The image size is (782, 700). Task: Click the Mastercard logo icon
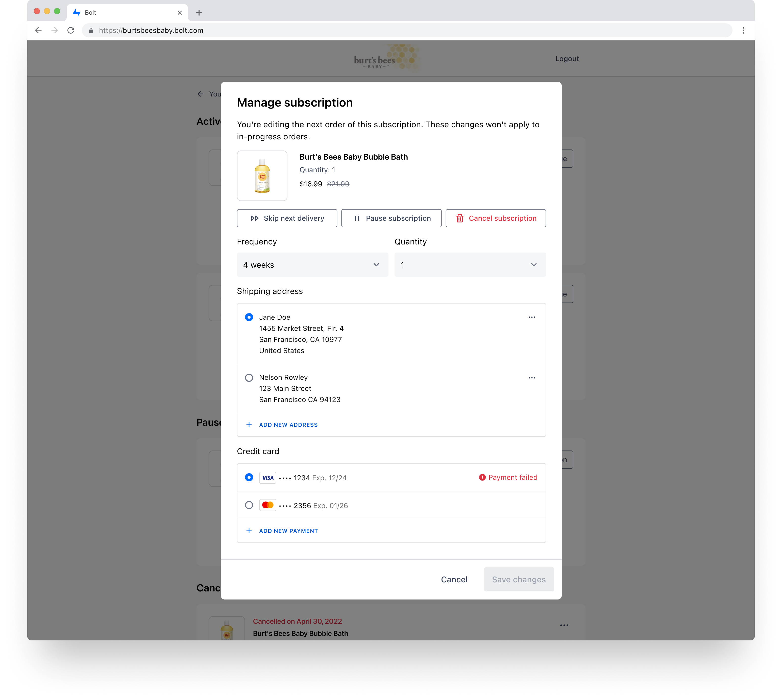point(267,505)
